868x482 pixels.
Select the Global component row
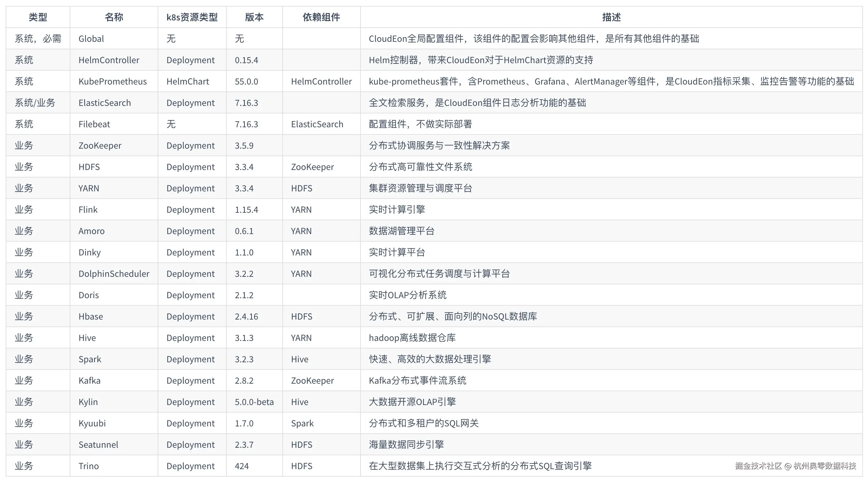(x=91, y=38)
